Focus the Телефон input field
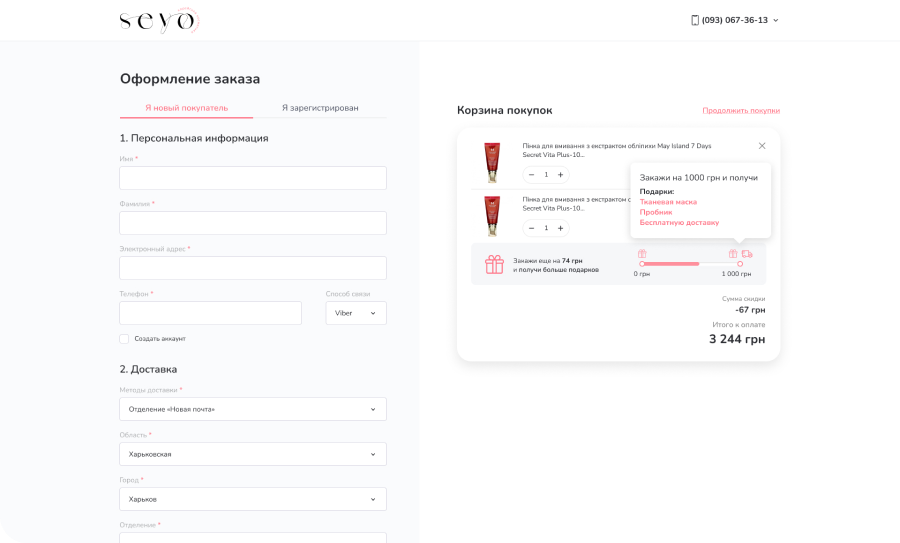900x543 pixels. click(x=211, y=313)
